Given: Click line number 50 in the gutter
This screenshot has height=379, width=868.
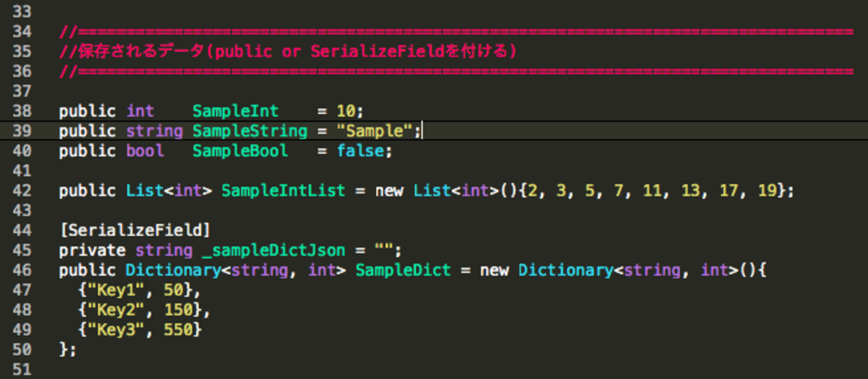Looking at the screenshot, I should click(x=21, y=349).
